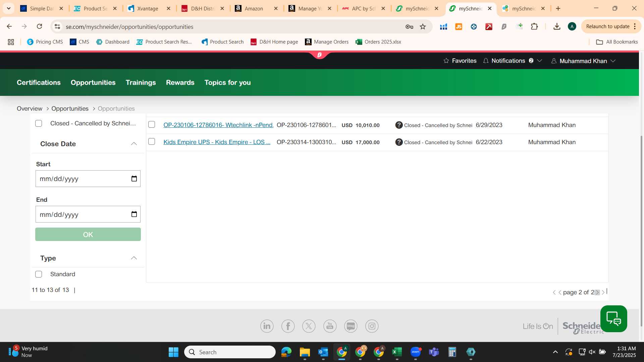Open Instagram social icon in footer
644x362 pixels.
[372, 326]
